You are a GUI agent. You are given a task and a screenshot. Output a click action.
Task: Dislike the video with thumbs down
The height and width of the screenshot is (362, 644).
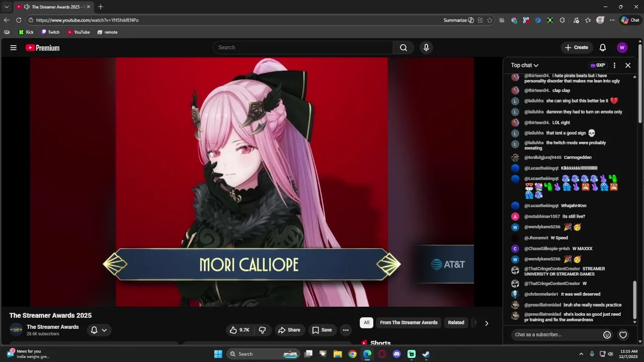point(262,330)
